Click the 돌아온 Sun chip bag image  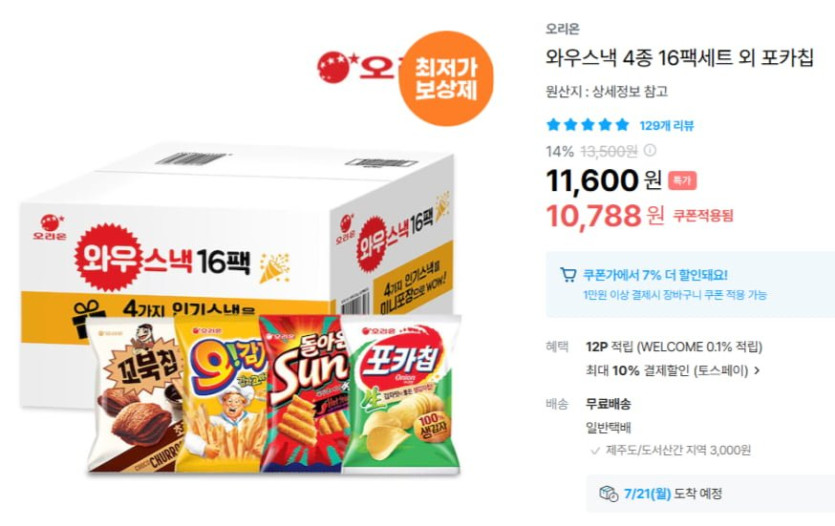coord(304,394)
